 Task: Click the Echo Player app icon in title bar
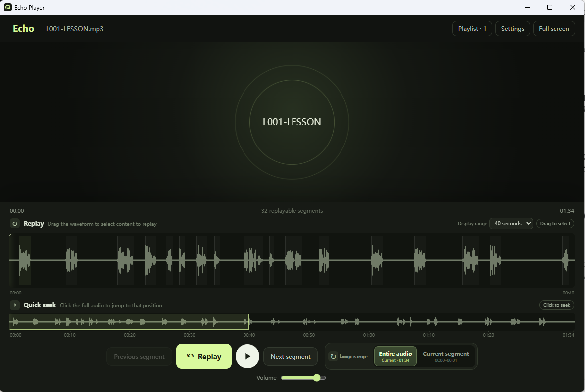[8, 7]
